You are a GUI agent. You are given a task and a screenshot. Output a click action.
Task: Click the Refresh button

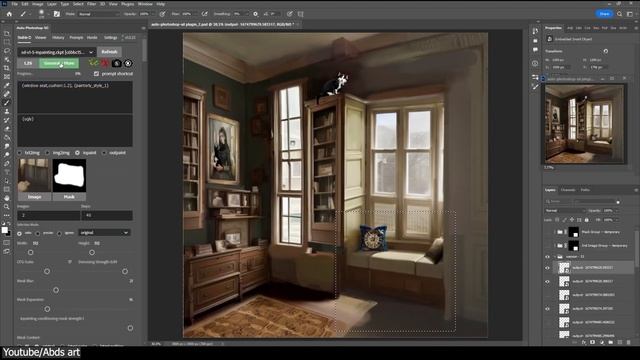coord(109,52)
